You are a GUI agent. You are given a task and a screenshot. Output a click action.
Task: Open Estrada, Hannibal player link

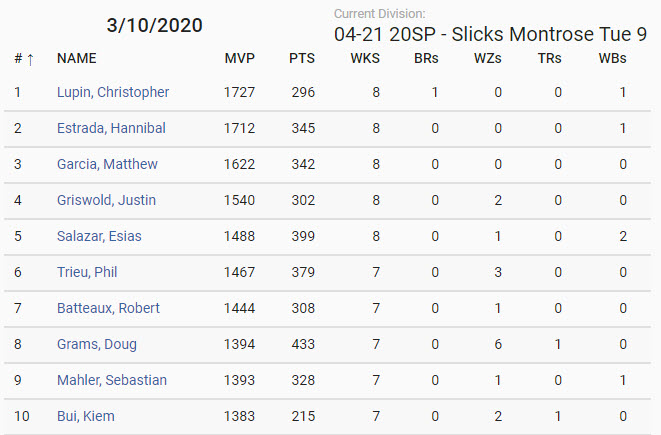111,128
